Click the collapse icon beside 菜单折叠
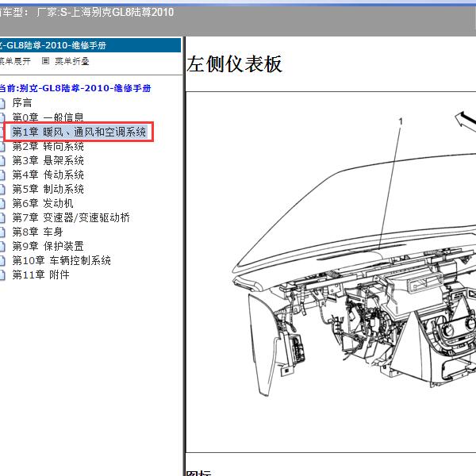The height and width of the screenshot is (476, 476). (45, 61)
